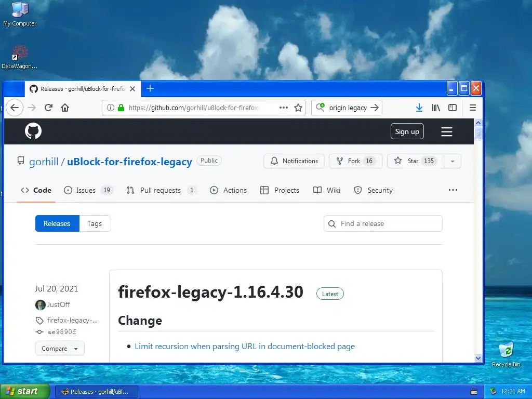Toggle Firefox sidebar icon
Screen dimensions: 532x399
click(x=453, y=108)
